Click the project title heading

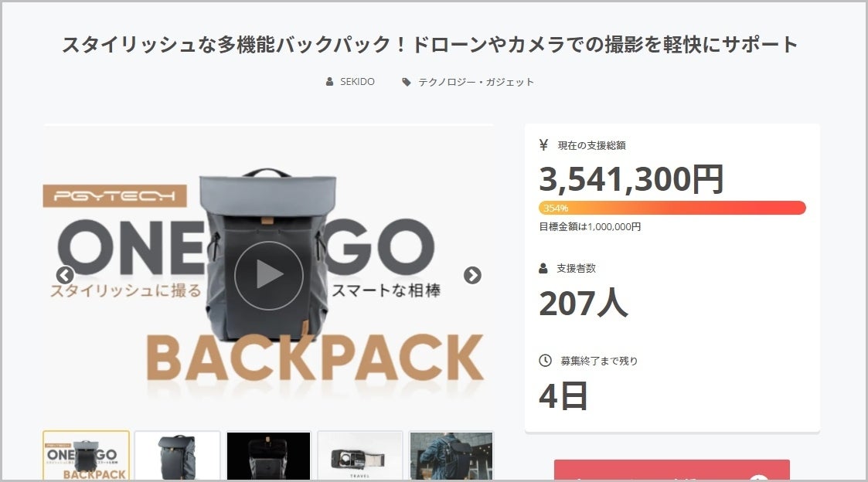[x=430, y=45]
